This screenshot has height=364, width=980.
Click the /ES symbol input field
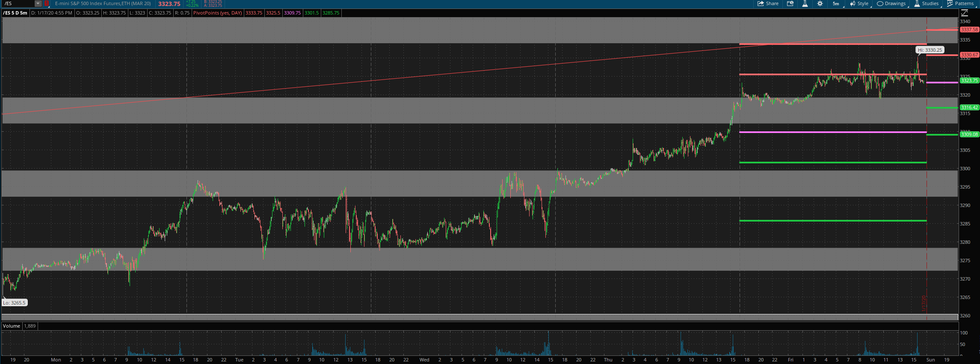click(x=18, y=3)
